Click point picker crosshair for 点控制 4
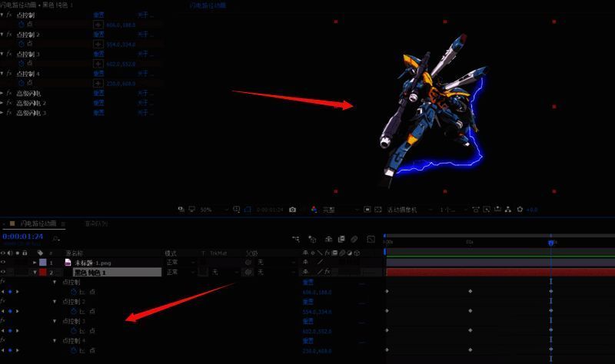This screenshot has height=364, width=615. [98, 84]
